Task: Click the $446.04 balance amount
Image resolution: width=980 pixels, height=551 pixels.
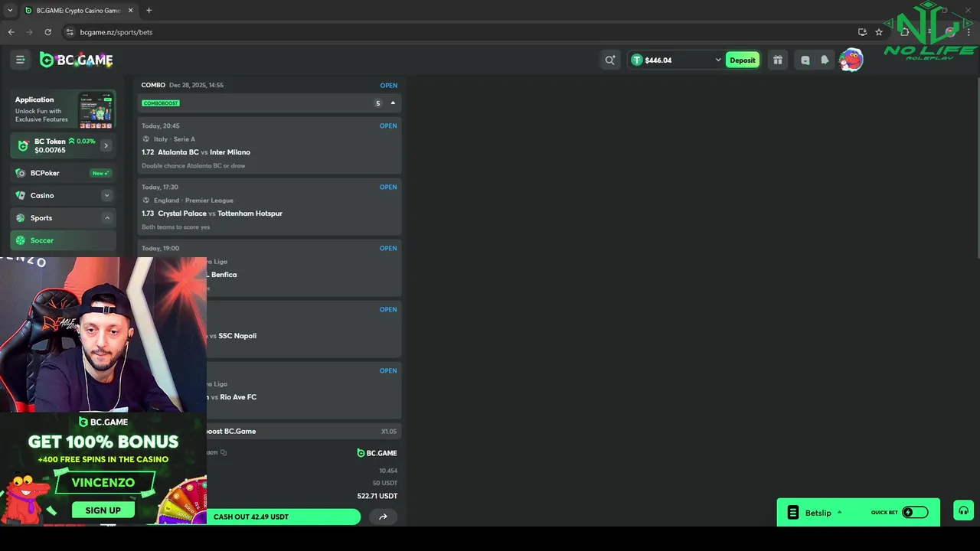Action: tap(658, 60)
